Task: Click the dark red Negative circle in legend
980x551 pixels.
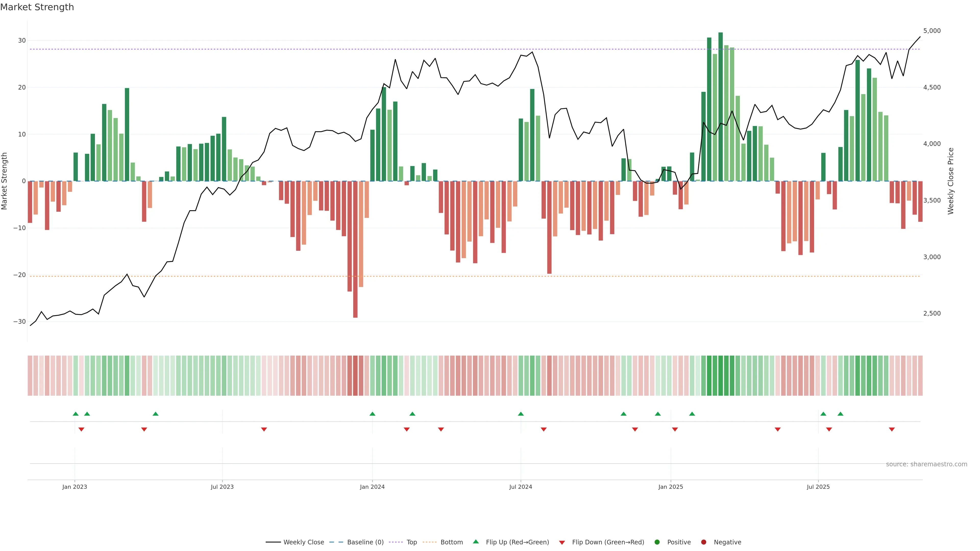Action: [x=703, y=542]
